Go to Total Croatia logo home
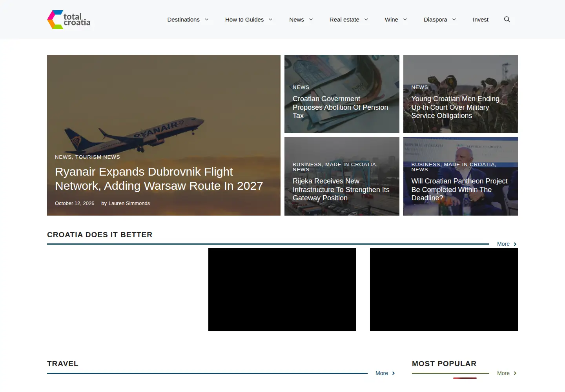The height and width of the screenshot is (392, 565). click(x=69, y=20)
